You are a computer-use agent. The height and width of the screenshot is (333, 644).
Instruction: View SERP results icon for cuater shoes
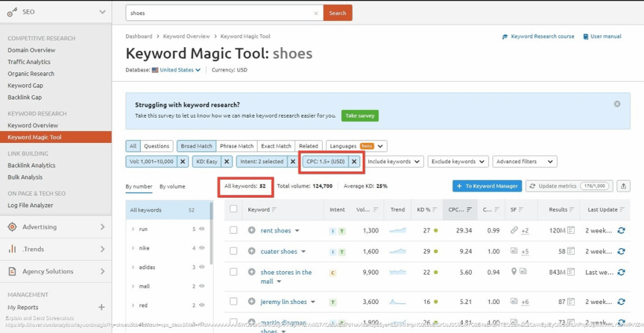[x=571, y=251]
